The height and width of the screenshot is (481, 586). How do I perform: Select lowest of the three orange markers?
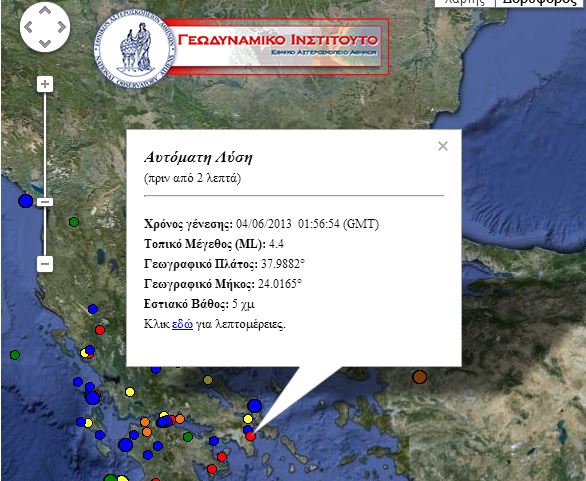(146, 432)
